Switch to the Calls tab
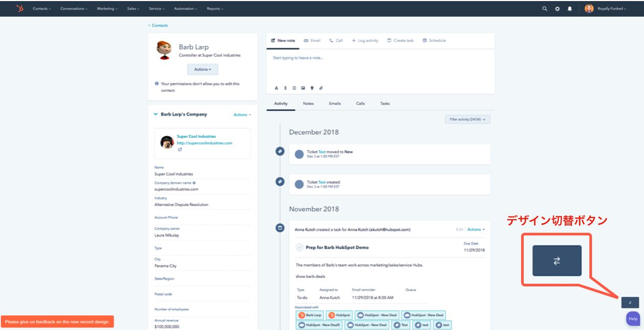 pyautogui.click(x=360, y=104)
